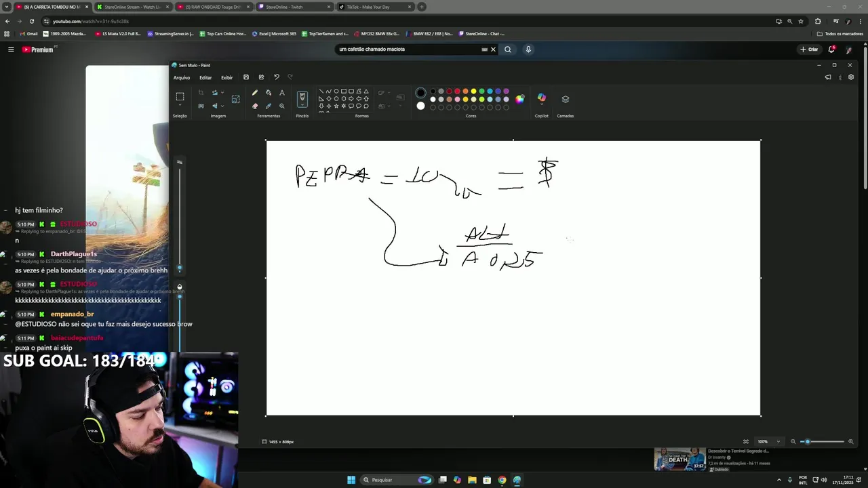Open the YouTube Premium logo link
Screen dimensions: 868x488
click(38, 49)
